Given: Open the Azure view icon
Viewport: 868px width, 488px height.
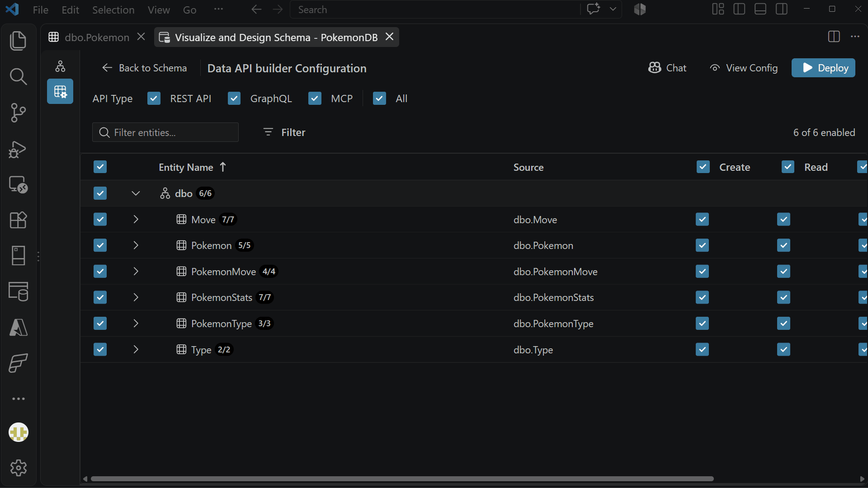Looking at the screenshot, I should (18, 328).
